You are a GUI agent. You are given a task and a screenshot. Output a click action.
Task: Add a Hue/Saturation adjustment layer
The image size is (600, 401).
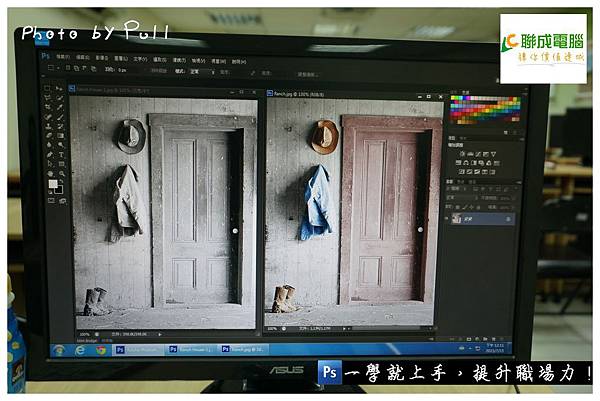pos(458,163)
